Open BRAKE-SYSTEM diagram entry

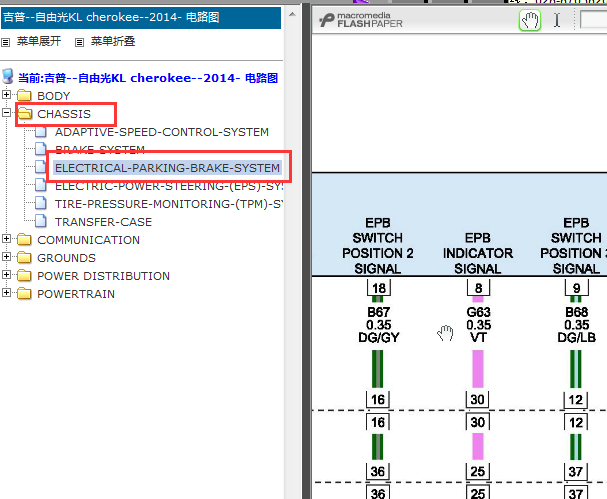pyautogui.click(x=100, y=149)
